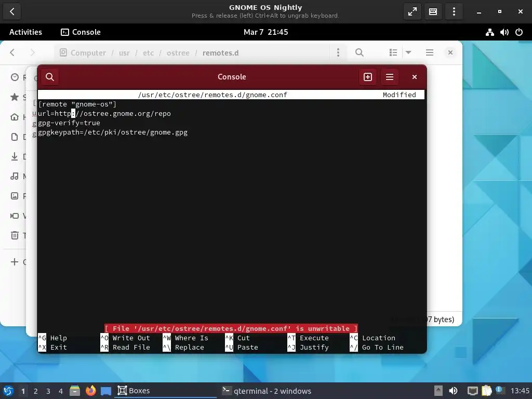Click the [remote "gnome-os"] line in nano
Image resolution: width=532 pixels, height=399 pixels.
tap(77, 104)
